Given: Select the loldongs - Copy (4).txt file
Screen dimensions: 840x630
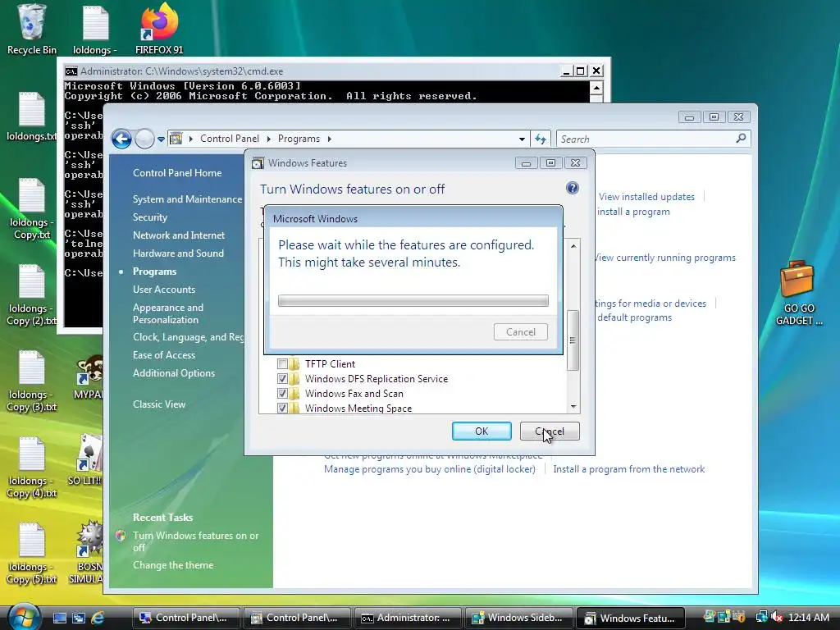Looking at the screenshot, I should coord(31,468).
